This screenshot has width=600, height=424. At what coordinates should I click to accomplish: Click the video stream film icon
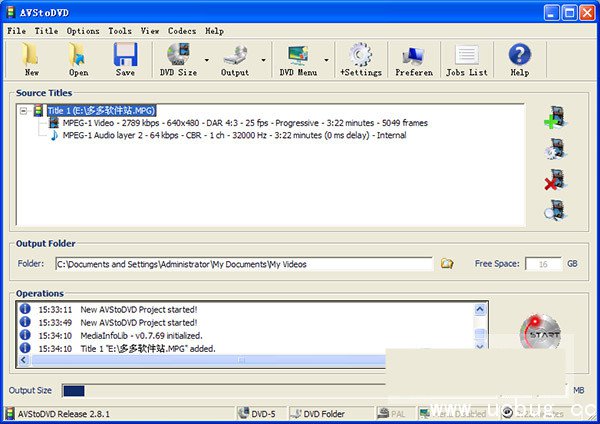coord(54,123)
